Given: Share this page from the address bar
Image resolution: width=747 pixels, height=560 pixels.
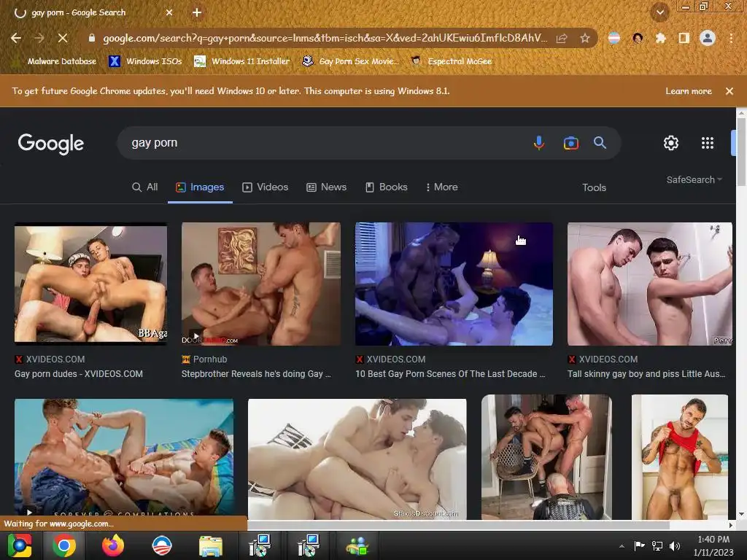Looking at the screenshot, I should tap(562, 38).
